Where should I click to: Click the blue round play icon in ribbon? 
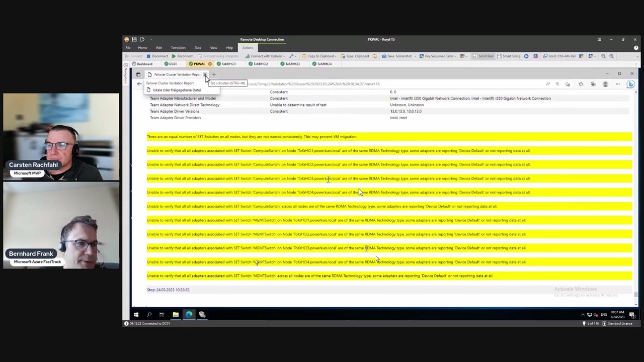(x=526, y=56)
